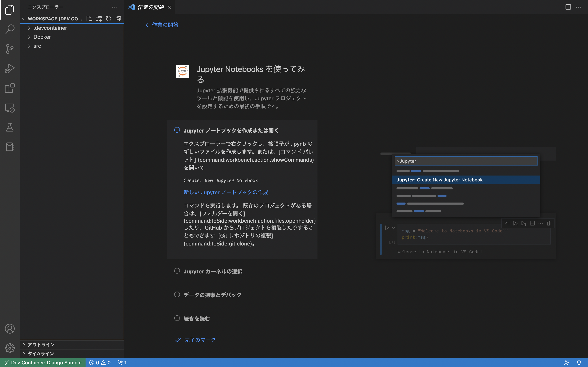Select the Jupyter カーネルの選択 step circle

point(177,271)
